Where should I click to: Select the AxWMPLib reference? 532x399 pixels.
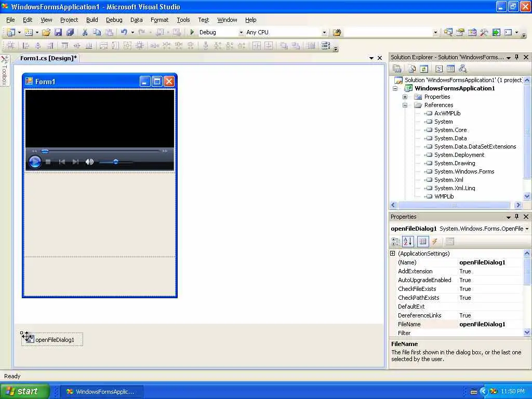[x=447, y=113]
